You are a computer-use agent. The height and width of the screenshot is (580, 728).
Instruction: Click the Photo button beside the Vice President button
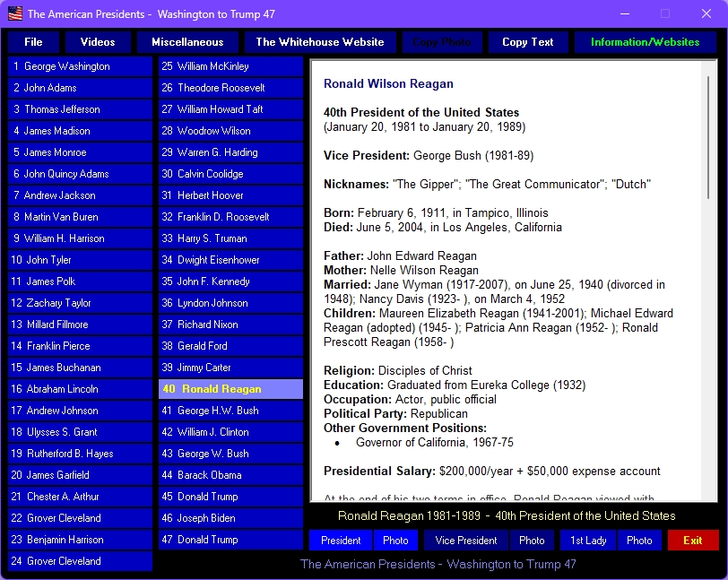tap(532, 540)
